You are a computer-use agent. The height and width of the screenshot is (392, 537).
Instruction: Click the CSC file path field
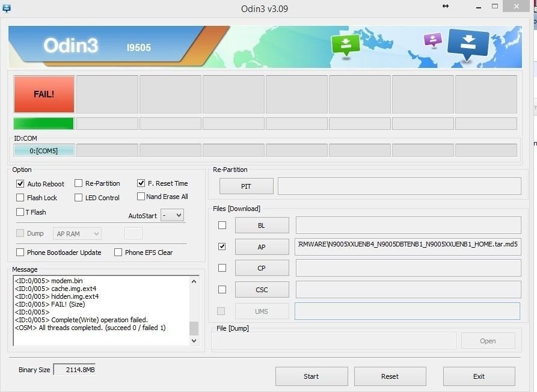pos(408,290)
